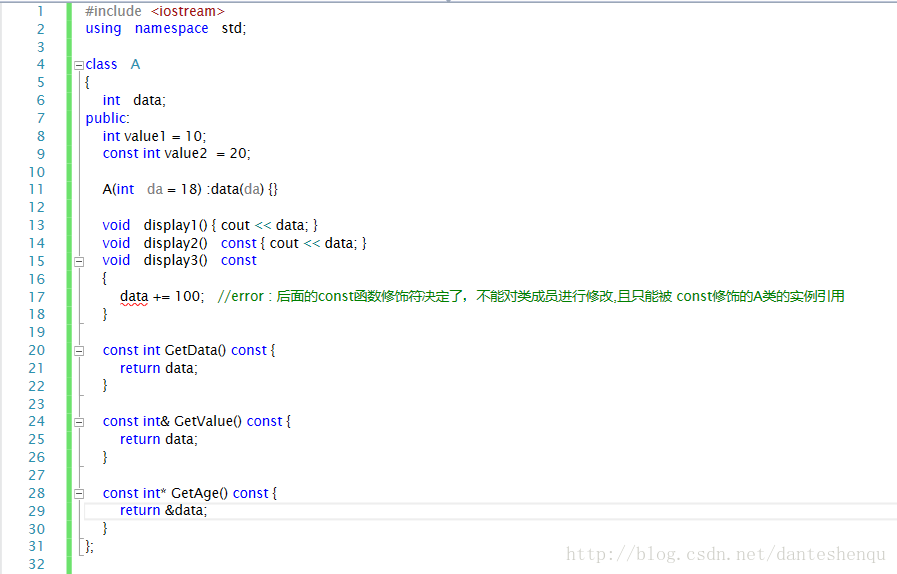Click 'display1()' function name
This screenshot has height=574, width=897.
(176, 225)
